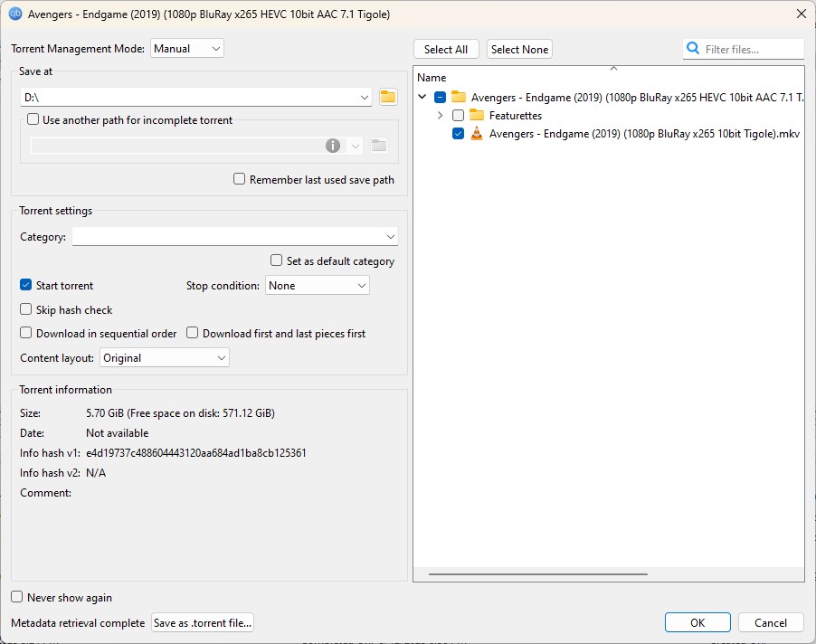Select the Avengers .mkv file name

[644, 134]
